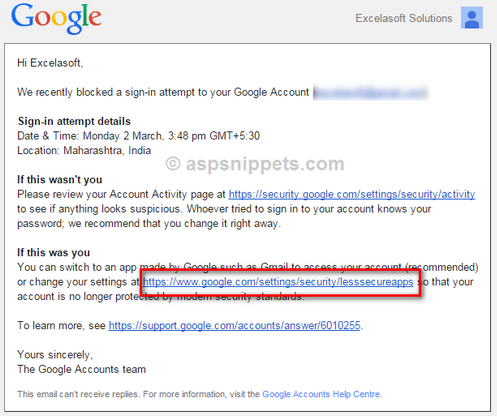Click the Excelasoft Solutions account name

click(x=404, y=18)
